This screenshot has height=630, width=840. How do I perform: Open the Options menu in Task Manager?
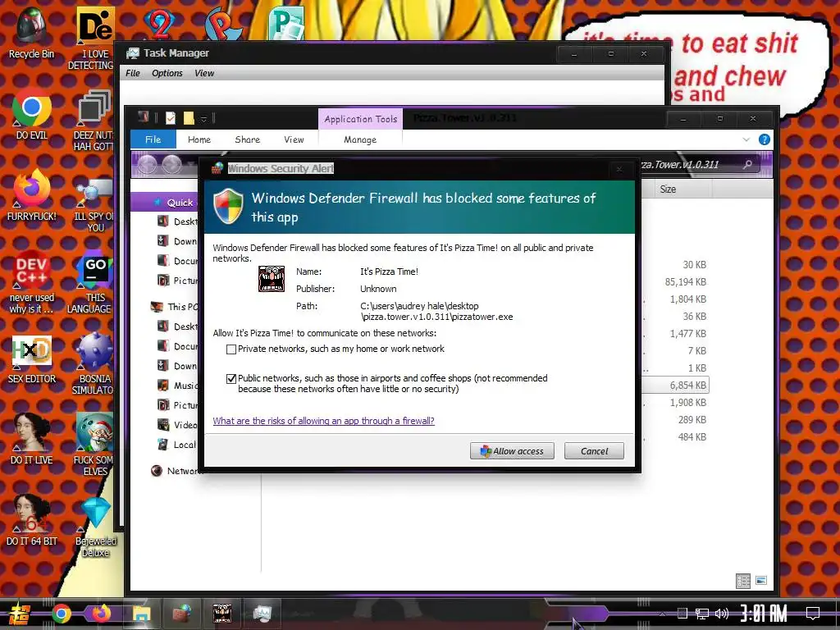click(x=167, y=73)
